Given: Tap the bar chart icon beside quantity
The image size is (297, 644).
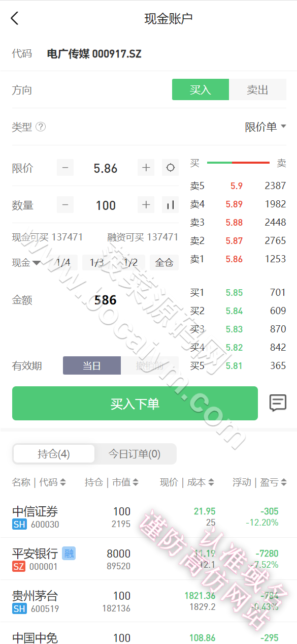Looking at the screenshot, I should tap(171, 205).
